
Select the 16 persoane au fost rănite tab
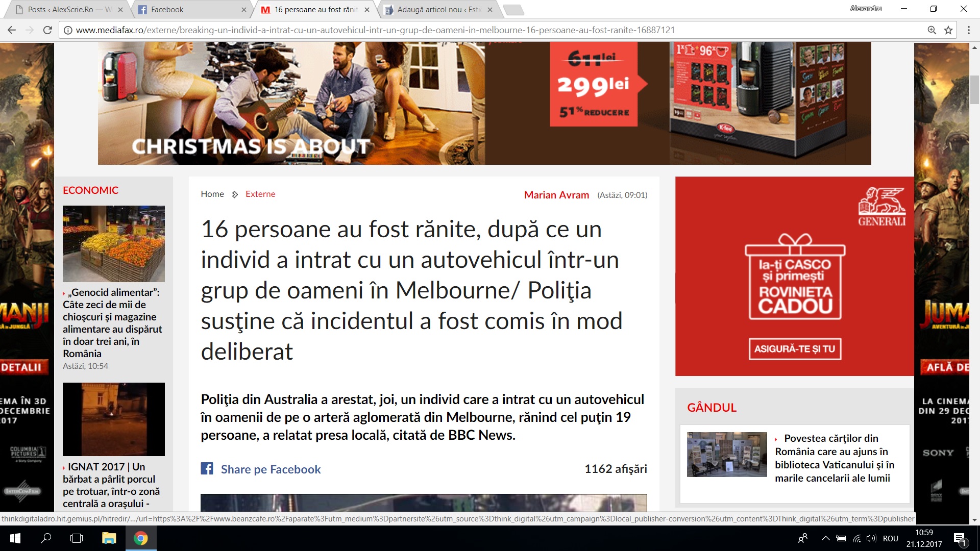315,10
